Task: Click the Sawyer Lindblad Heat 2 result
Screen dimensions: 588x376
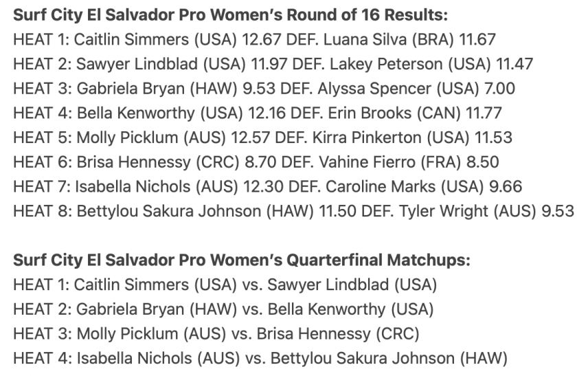Action: (273, 64)
